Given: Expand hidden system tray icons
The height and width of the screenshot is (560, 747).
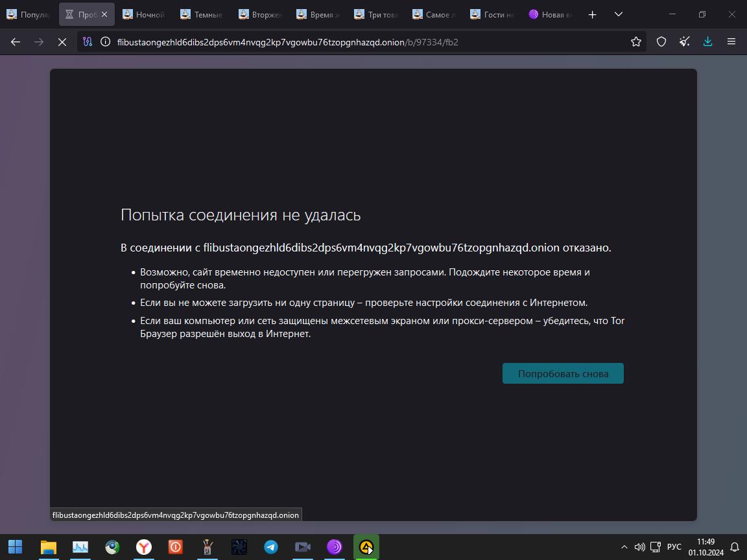Looking at the screenshot, I should (x=624, y=547).
